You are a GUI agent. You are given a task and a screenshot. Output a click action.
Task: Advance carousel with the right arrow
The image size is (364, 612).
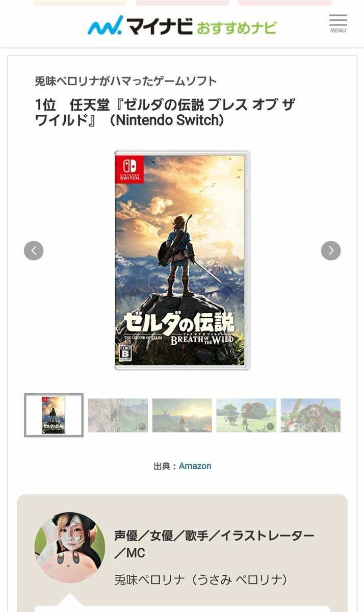pyautogui.click(x=331, y=250)
